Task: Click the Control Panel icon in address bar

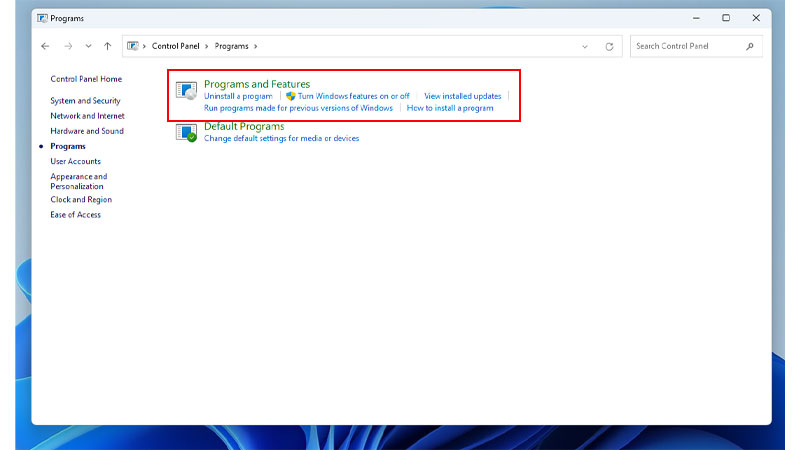Action: [133, 46]
